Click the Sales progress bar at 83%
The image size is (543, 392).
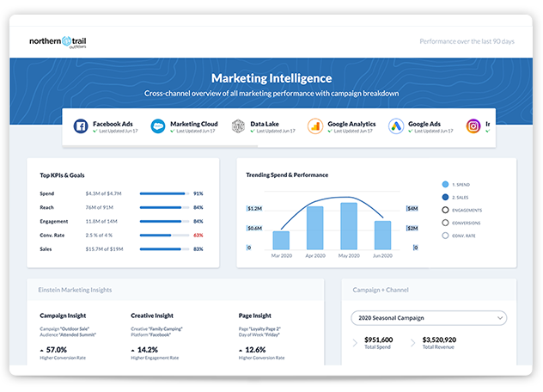[164, 249]
